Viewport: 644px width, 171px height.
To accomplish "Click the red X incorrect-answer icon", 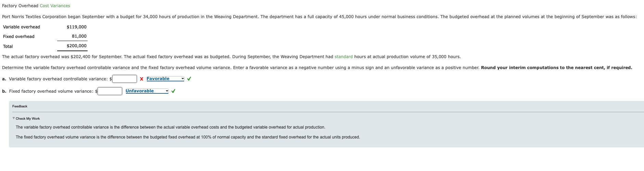I will pos(141,79).
